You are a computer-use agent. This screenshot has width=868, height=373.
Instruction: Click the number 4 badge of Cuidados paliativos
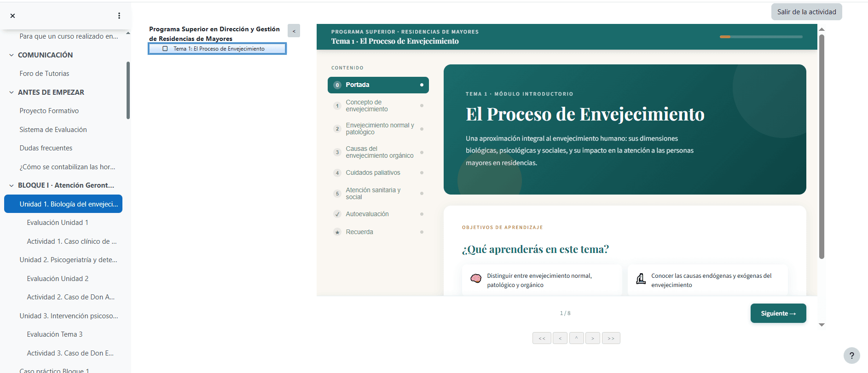[337, 173]
